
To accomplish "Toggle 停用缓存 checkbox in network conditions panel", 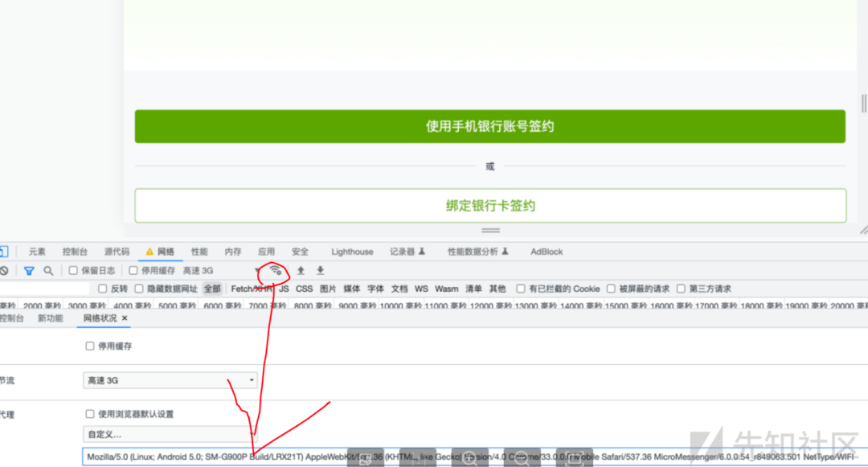I will click(90, 346).
